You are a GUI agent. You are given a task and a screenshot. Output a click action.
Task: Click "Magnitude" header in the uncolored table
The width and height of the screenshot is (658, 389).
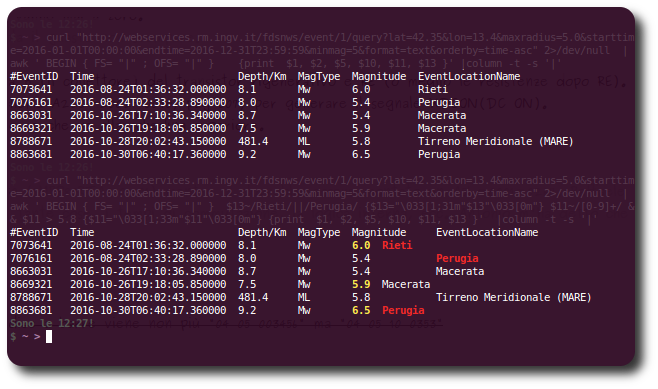(379, 76)
